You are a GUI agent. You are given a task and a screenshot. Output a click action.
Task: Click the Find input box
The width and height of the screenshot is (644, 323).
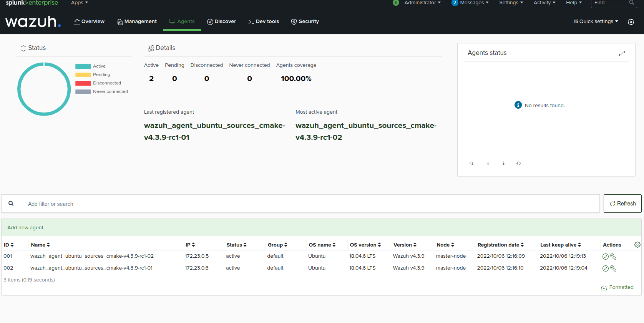tap(613, 3)
